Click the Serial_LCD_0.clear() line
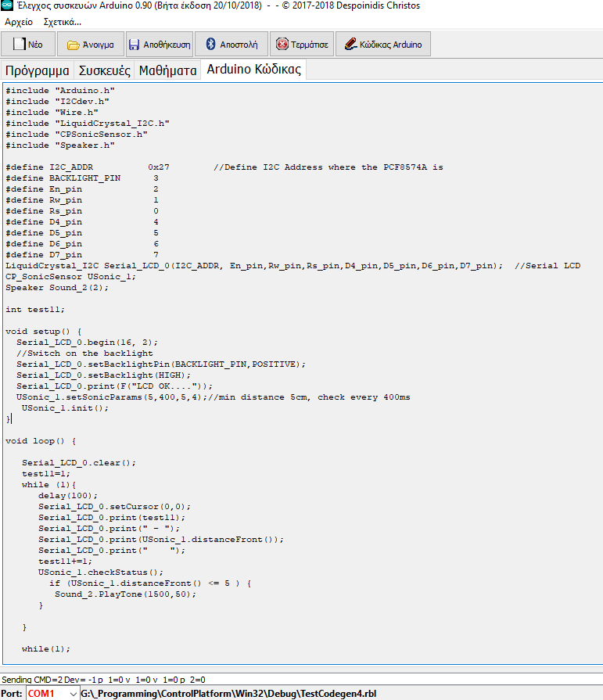 coord(79,463)
